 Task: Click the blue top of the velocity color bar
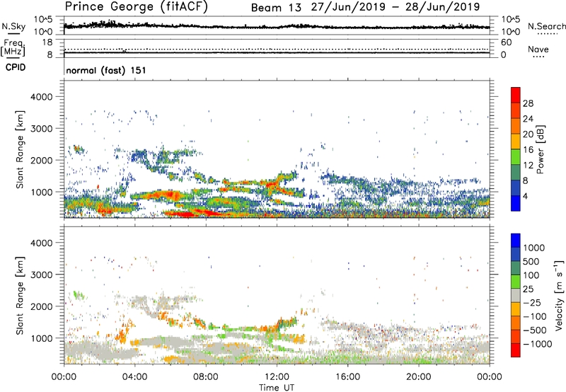tap(516, 241)
